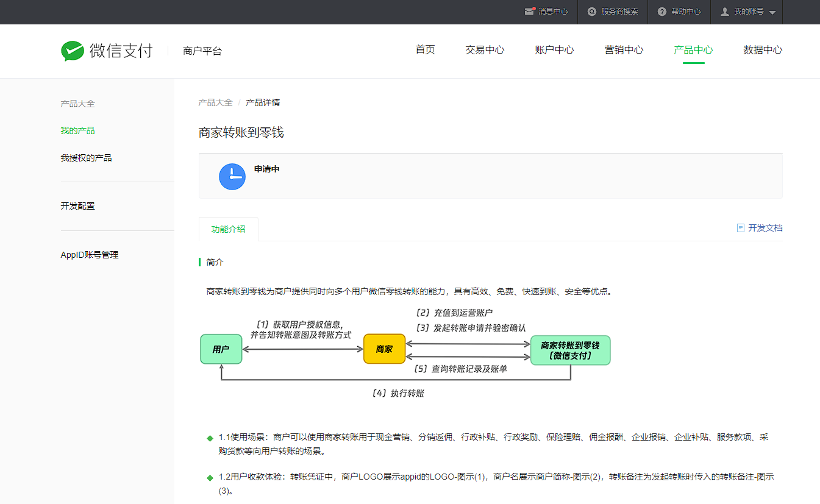Click the 1.1使用场景 bullet paragraph

click(x=493, y=444)
